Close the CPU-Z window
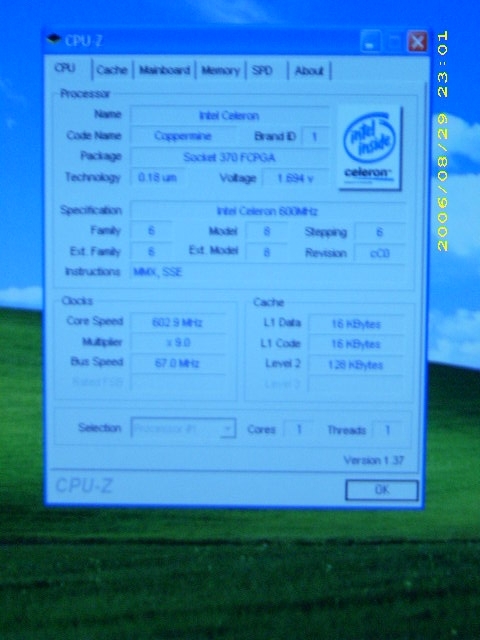The width and height of the screenshot is (480, 640). coord(418,42)
